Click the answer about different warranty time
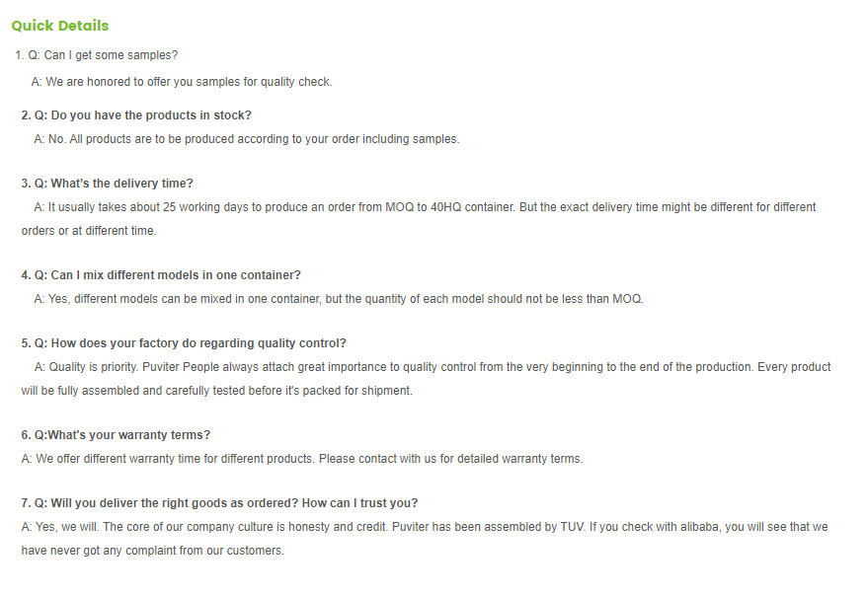 [x=302, y=459]
